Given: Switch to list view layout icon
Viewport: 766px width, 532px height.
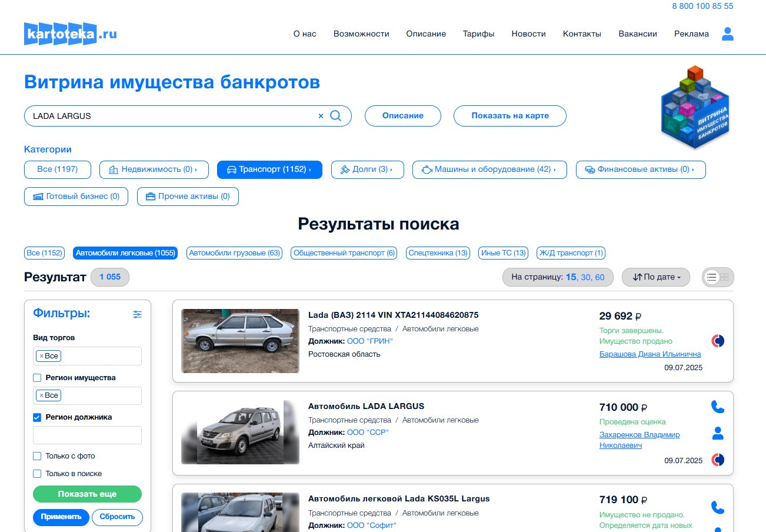Looking at the screenshot, I should tap(712, 277).
